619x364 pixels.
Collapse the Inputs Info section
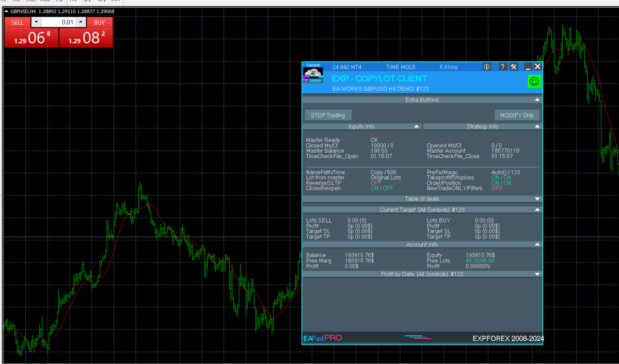[417, 127]
